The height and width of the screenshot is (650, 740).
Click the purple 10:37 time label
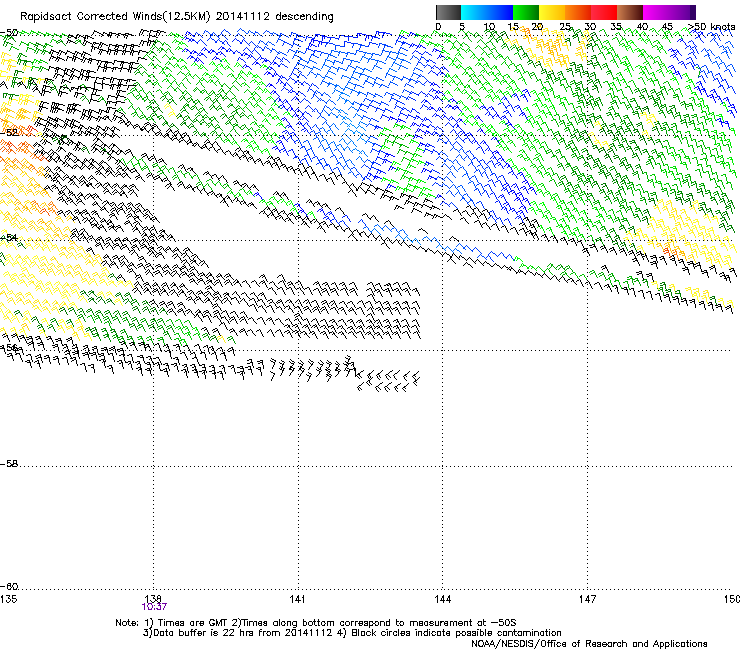pyautogui.click(x=154, y=607)
